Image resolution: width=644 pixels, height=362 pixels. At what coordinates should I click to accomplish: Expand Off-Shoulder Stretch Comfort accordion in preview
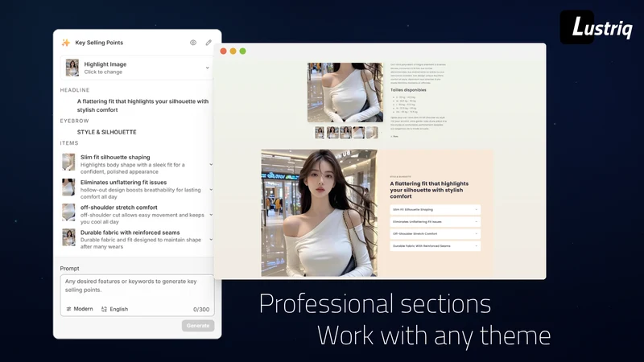click(x=435, y=234)
